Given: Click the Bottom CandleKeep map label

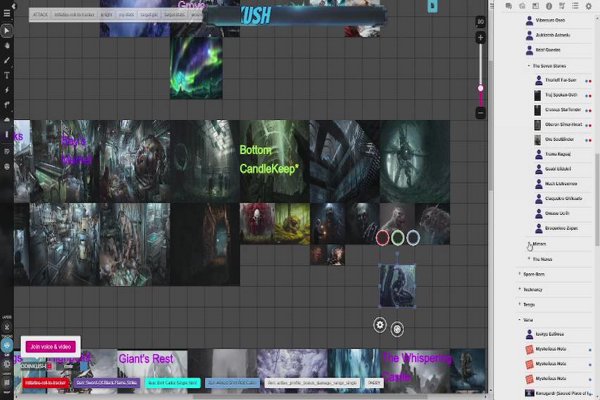Looking at the screenshot, I should pos(269,159).
